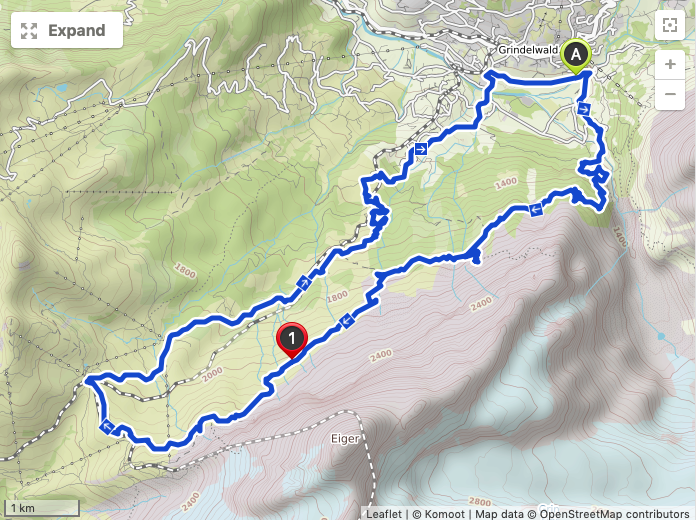Click the 2800 contour label near the attribution
Image resolution: width=696 pixels, height=520 pixels.
tap(480, 502)
